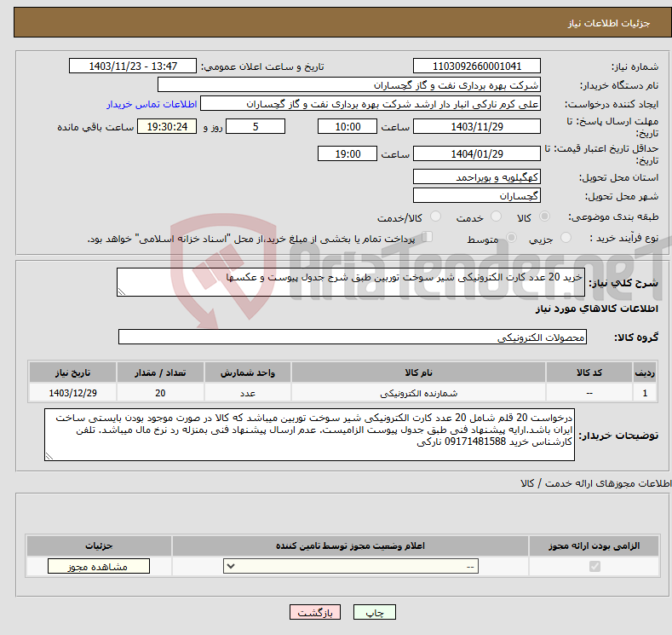Image resolution: width=672 pixels, height=635 pixels.
Task: Click the deadline time field 10:00
Action: tap(347, 126)
